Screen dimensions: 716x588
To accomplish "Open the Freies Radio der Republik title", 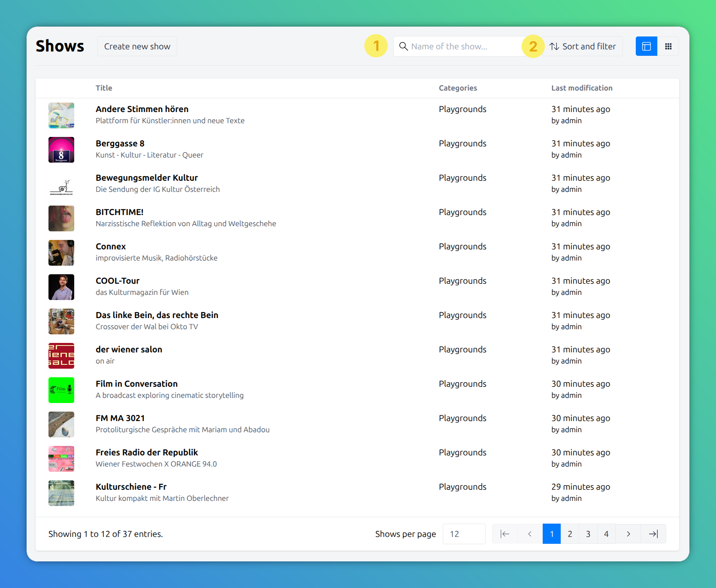I will tap(147, 452).
